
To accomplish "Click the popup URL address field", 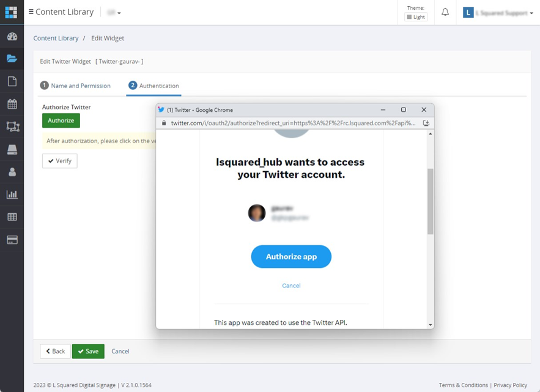I will 293,123.
